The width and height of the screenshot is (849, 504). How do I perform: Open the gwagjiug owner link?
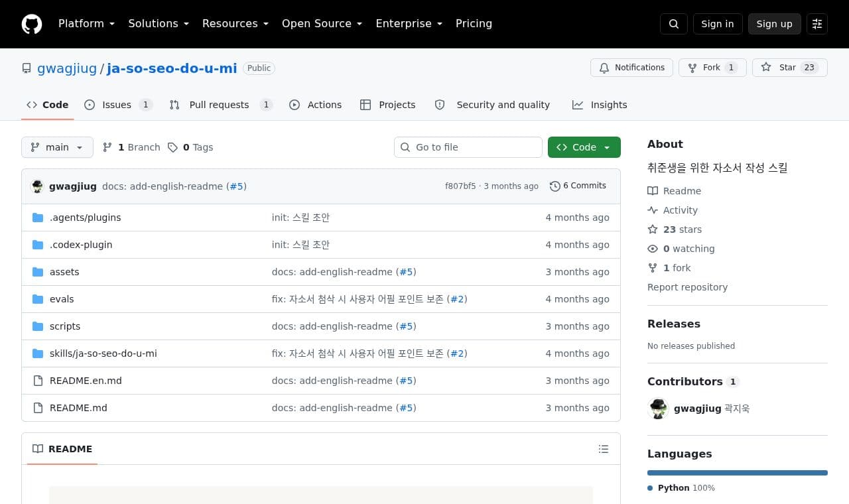tap(67, 68)
